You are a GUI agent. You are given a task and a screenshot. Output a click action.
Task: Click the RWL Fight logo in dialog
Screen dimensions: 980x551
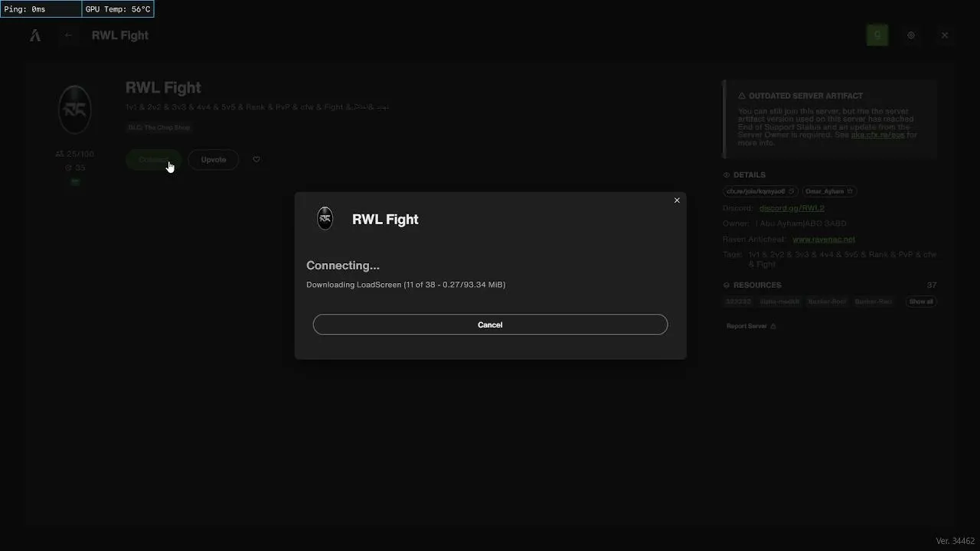(x=325, y=219)
